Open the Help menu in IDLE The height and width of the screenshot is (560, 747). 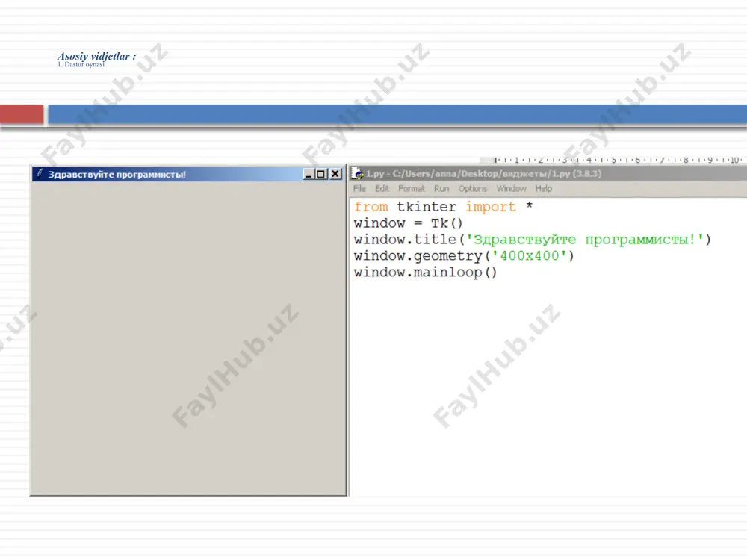tap(543, 189)
